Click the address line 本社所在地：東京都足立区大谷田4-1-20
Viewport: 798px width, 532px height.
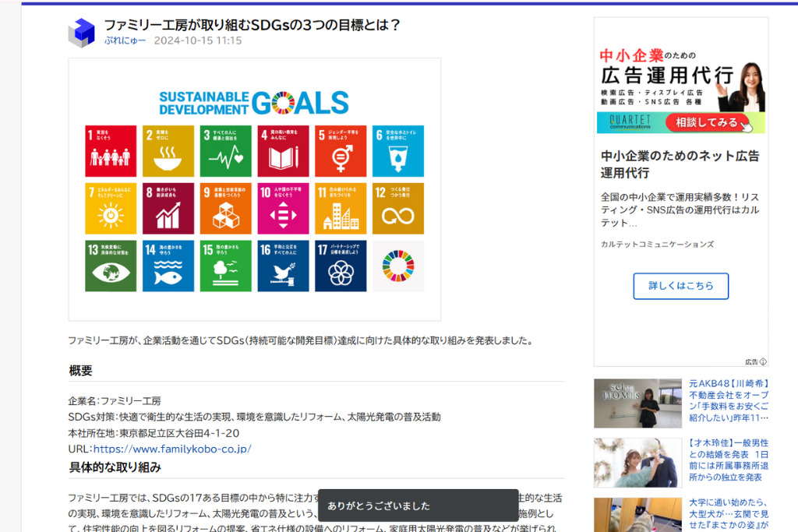(154, 433)
